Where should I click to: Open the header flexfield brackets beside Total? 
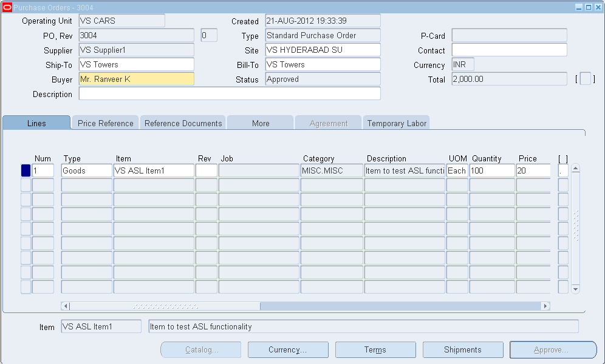pyautogui.click(x=584, y=78)
